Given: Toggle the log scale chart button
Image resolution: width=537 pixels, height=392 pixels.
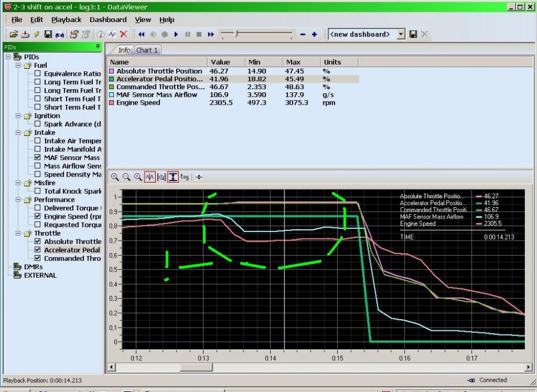Looking at the screenshot, I should click(185, 177).
